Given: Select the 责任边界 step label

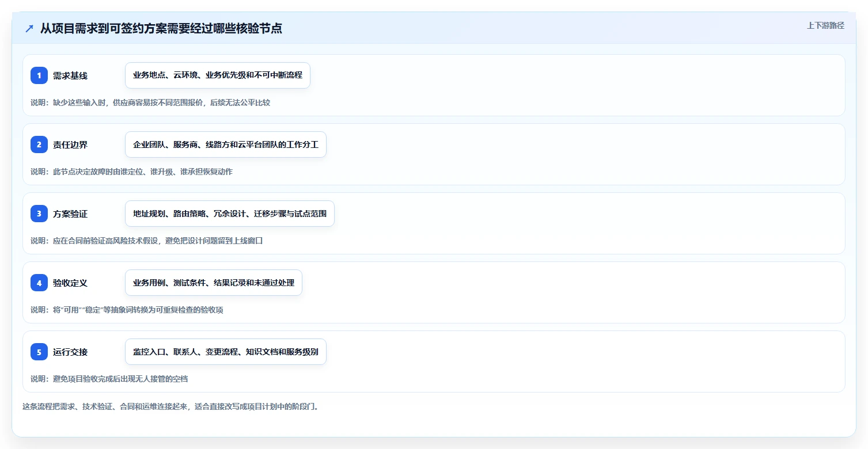Looking at the screenshot, I should pyautogui.click(x=70, y=144).
